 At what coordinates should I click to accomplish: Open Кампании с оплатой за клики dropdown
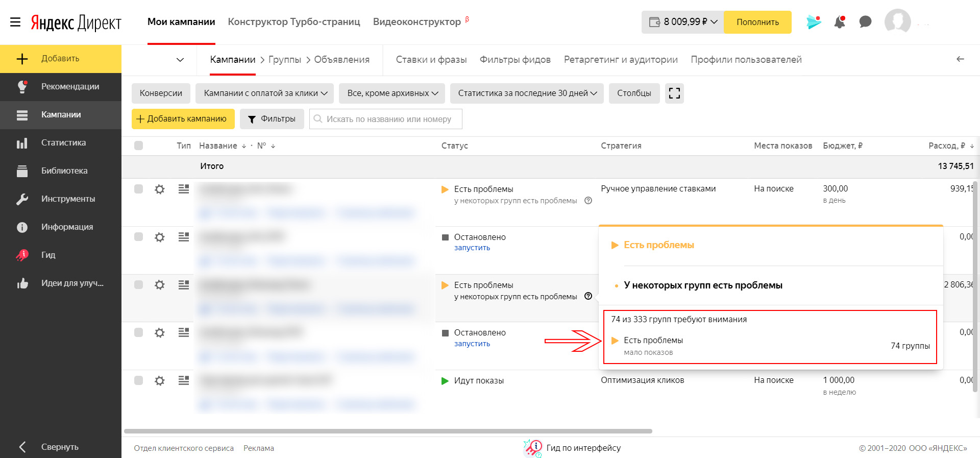pos(265,93)
